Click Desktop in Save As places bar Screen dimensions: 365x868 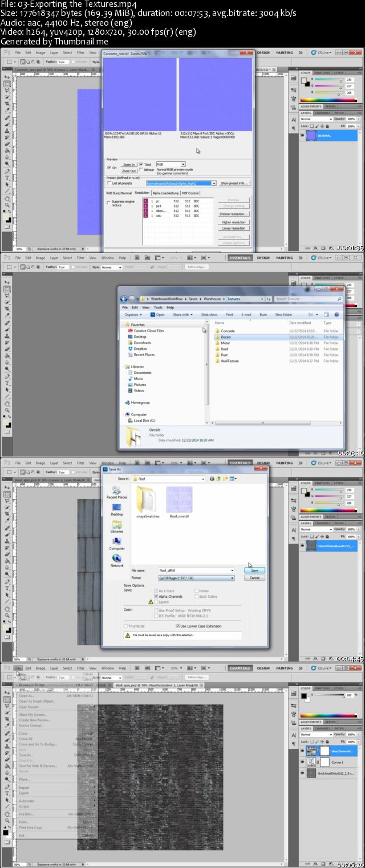[x=117, y=509]
